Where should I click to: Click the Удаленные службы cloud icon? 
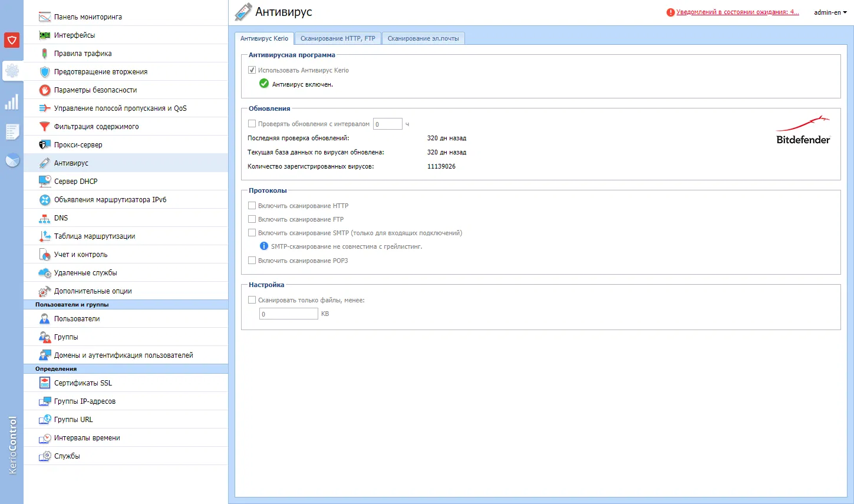[45, 273]
